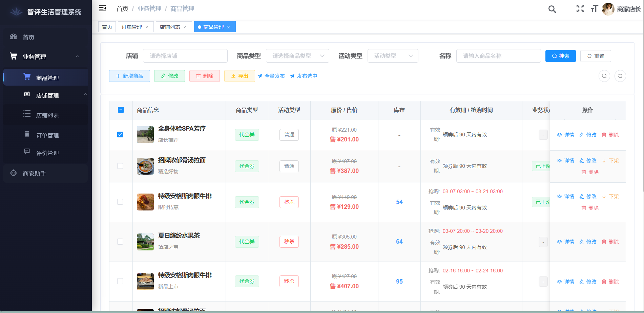The image size is (644, 313).
Task: Click 下架 on 特级安格斯肉眼牛排
Action: [x=610, y=196]
